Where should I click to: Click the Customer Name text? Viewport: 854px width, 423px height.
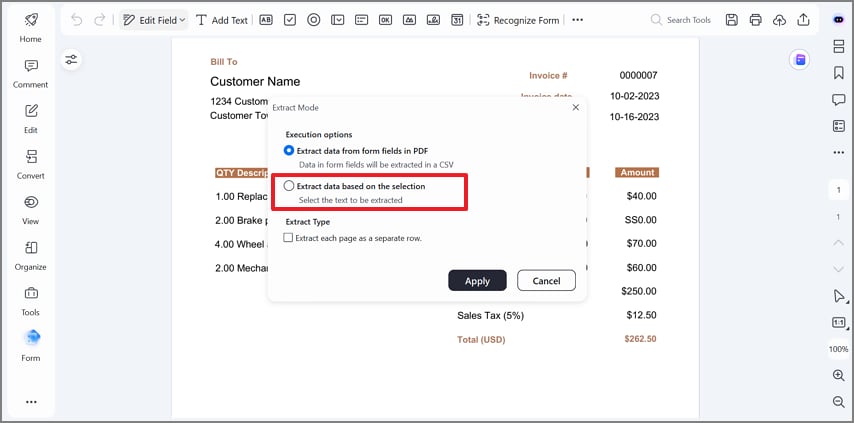tap(255, 82)
